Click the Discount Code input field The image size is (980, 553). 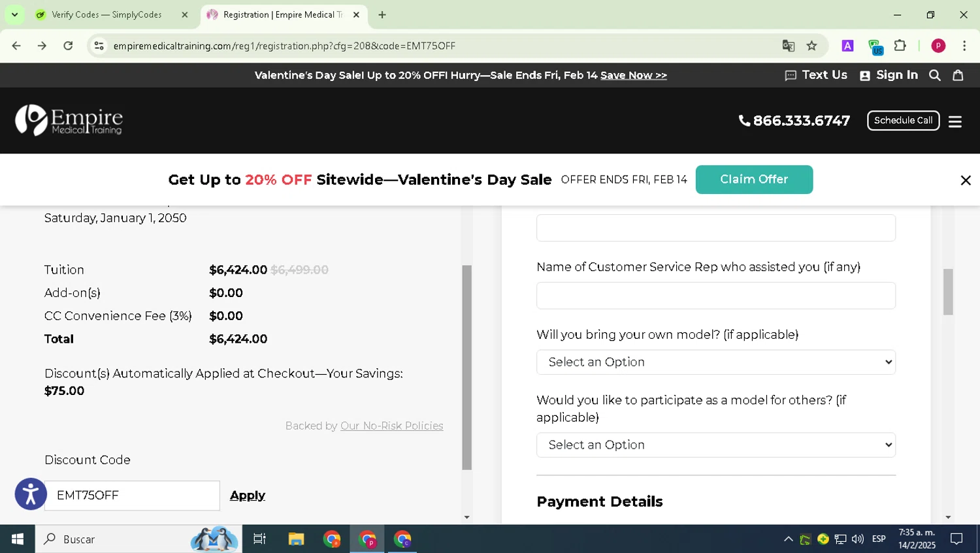pyautogui.click(x=132, y=496)
